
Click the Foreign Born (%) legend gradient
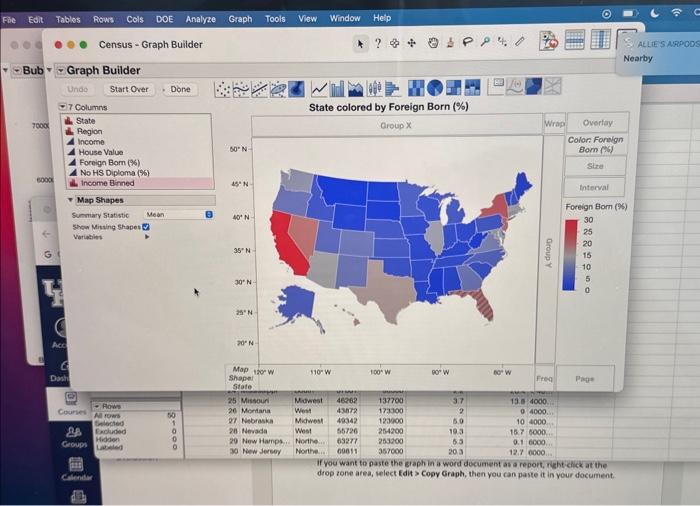pyautogui.click(x=570, y=255)
